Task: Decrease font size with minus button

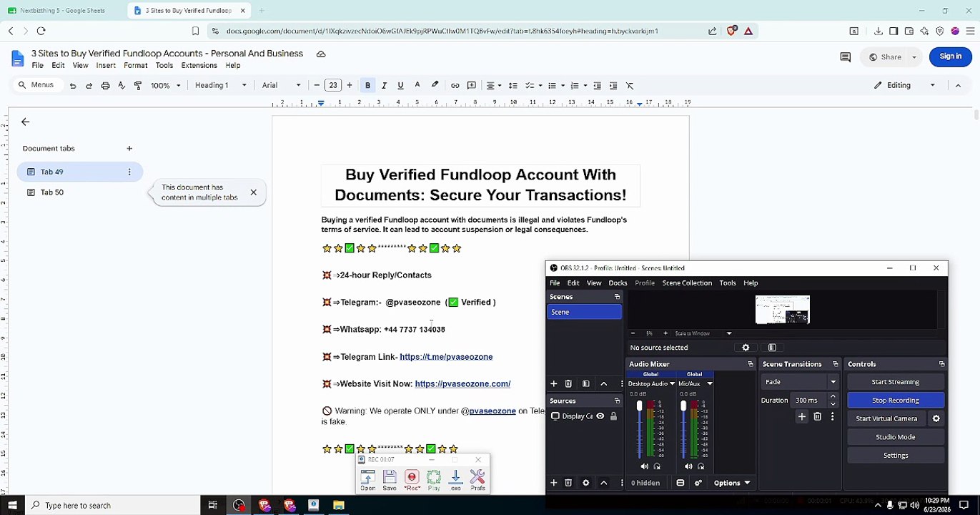Action: click(x=317, y=86)
